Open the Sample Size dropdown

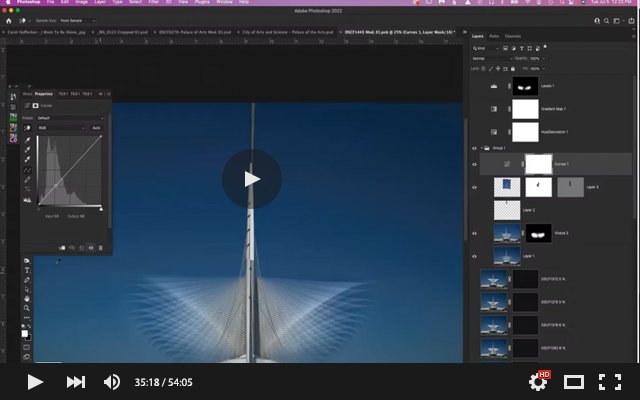78,20
